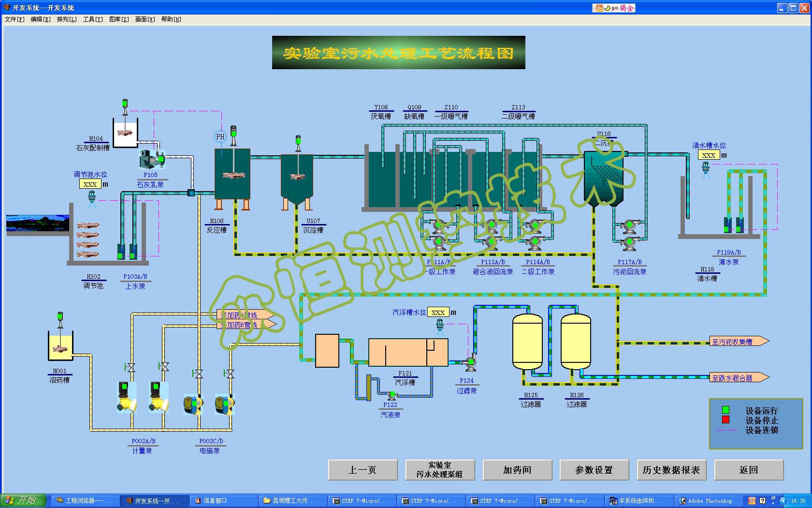The image size is (812, 508).
Task: Click the 参数设置 button
Action: click(594, 470)
